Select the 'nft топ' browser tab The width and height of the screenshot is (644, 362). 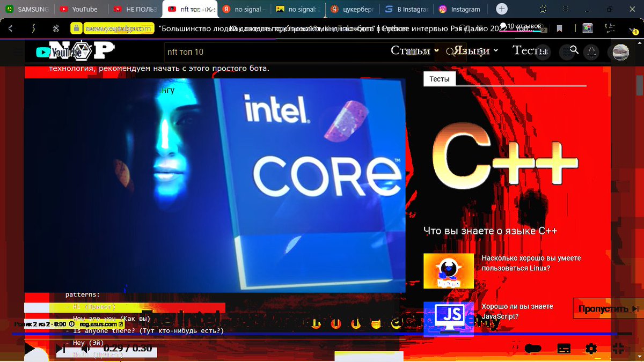(191, 9)
